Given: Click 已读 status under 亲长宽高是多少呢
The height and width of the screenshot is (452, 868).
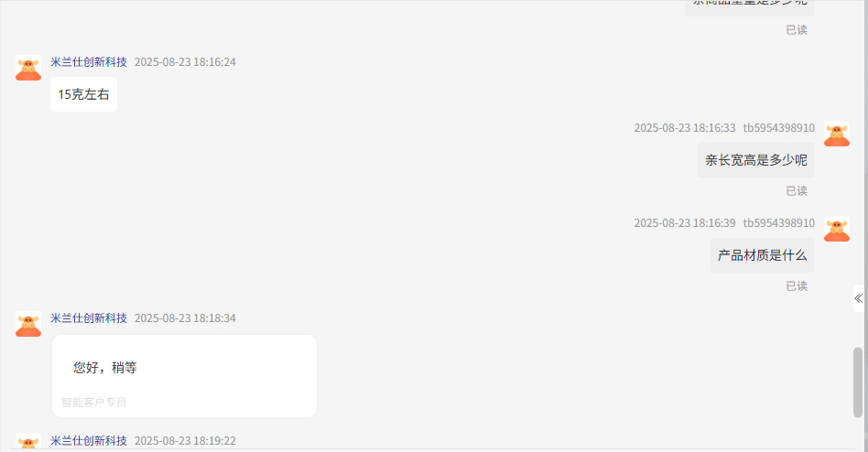Looking at the screenshot, I should [x=797, y=191].
